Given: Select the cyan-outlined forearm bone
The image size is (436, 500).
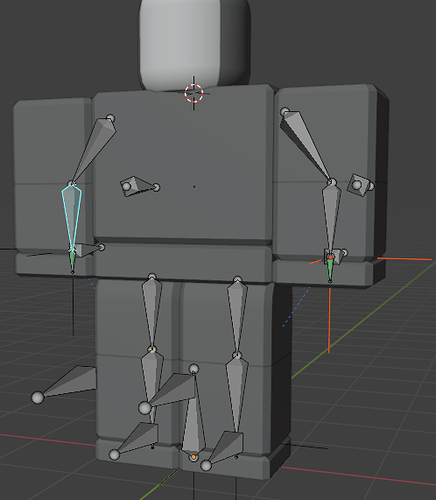Looking at the screenshot, I should tap(71, 217).
